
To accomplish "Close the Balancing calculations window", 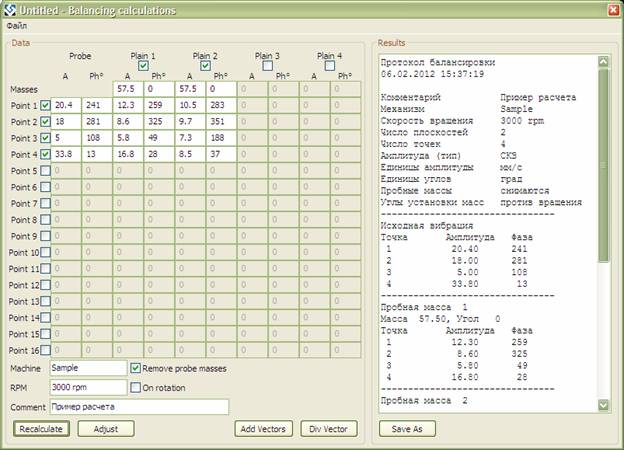I will pyautogui.click(x=614, y=10).
